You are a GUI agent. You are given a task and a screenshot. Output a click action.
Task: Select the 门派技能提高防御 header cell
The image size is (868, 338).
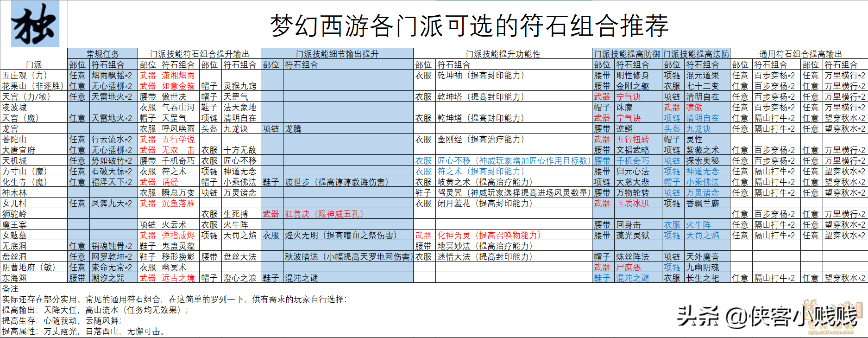tap(627, 54)
